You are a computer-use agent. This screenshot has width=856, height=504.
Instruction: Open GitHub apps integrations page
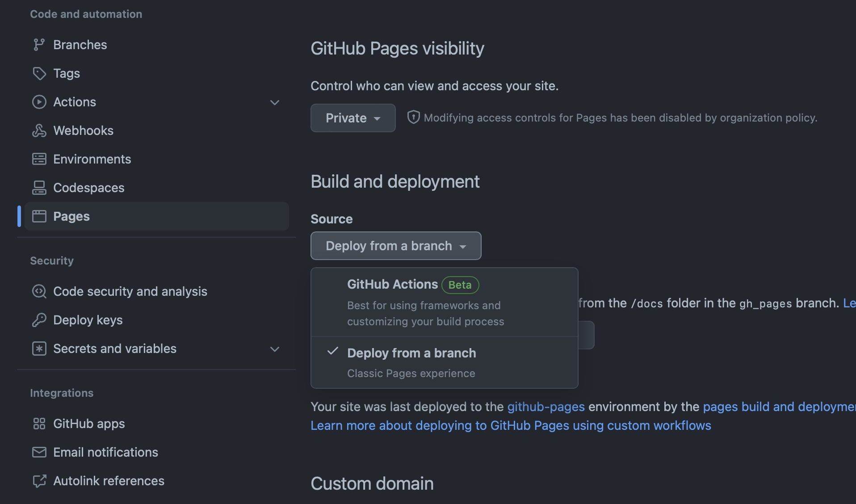156,424
